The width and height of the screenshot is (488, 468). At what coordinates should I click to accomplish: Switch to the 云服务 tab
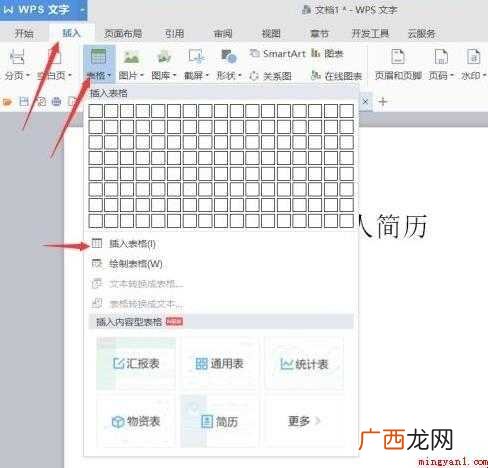point(422,33)
